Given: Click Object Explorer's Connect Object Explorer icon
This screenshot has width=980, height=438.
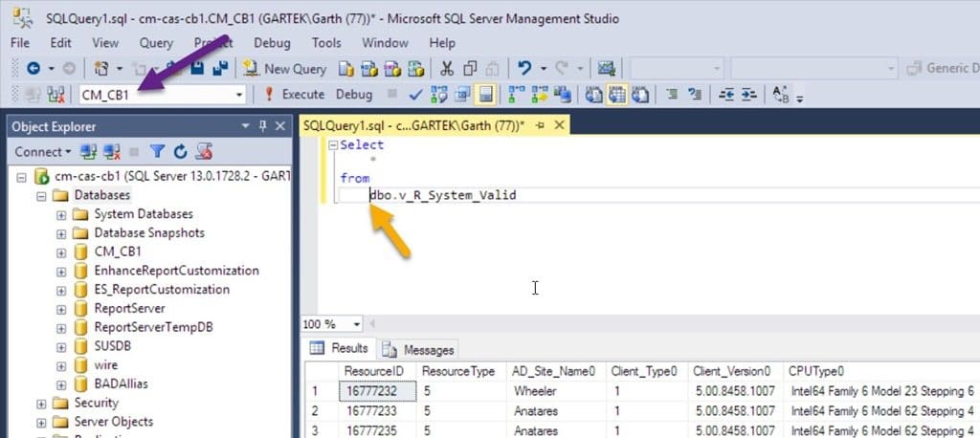Looking at the screenshot, I should 88,151.
